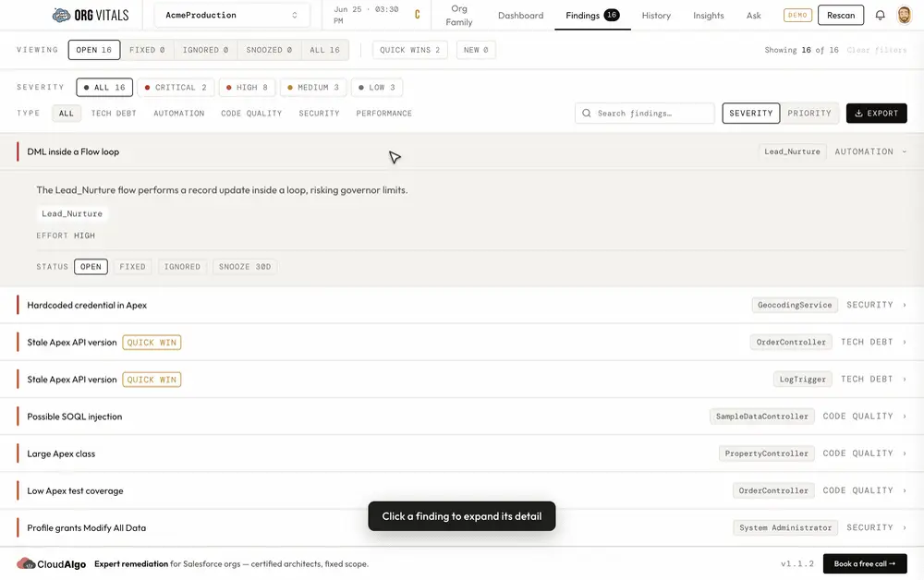924x580 pixels.
Task: Click the System Administrator component tag
Action: point(784,527)
